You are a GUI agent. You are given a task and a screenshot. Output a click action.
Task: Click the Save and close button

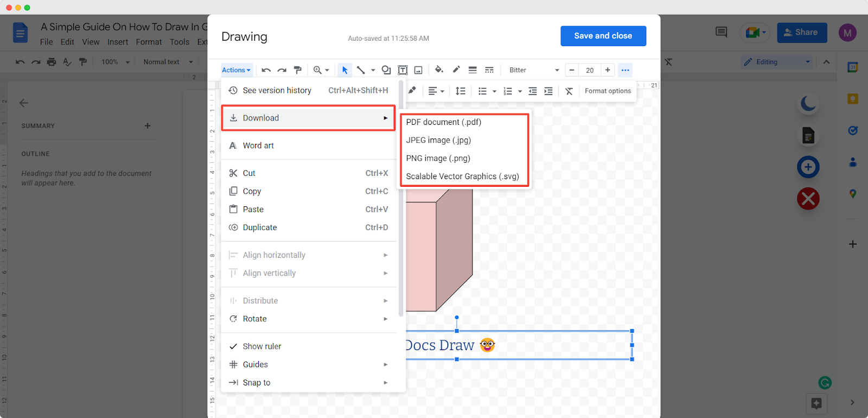click(603, 36)
